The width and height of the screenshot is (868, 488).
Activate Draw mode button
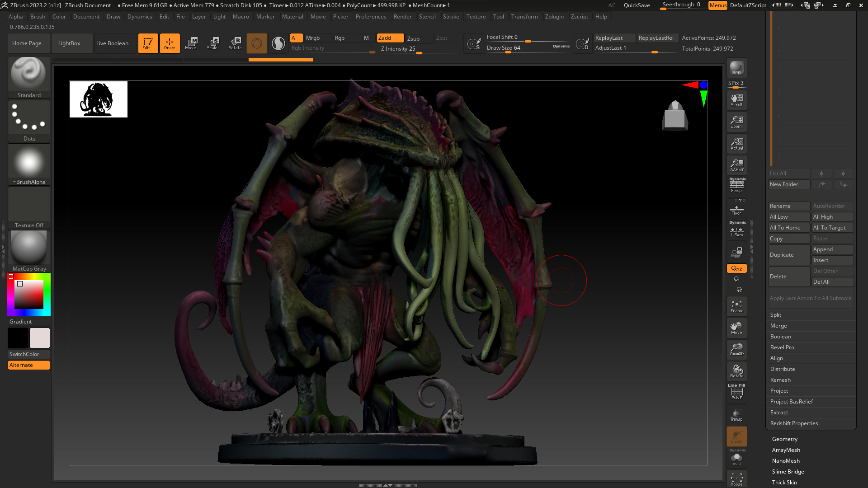[170, 43]
